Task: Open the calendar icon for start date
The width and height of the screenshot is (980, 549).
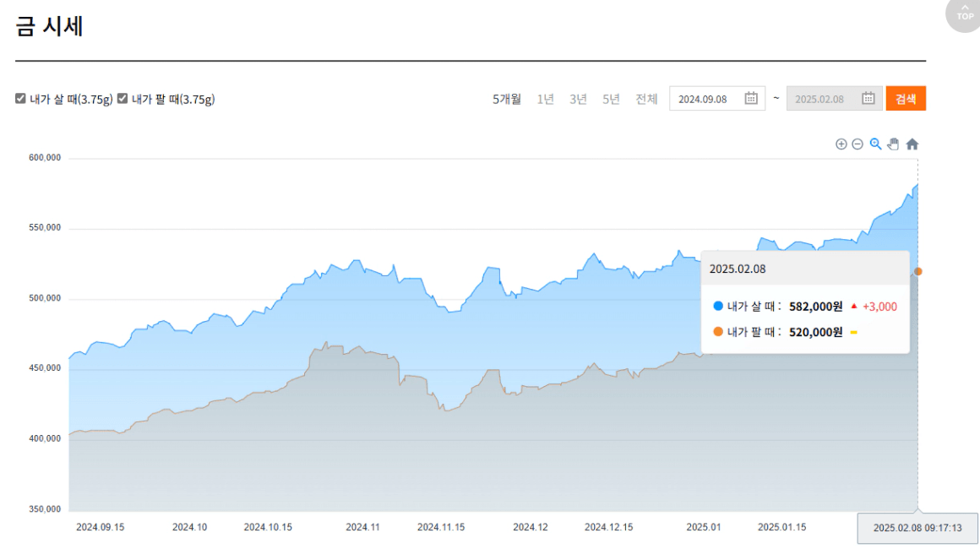Action: click(750, 99)
